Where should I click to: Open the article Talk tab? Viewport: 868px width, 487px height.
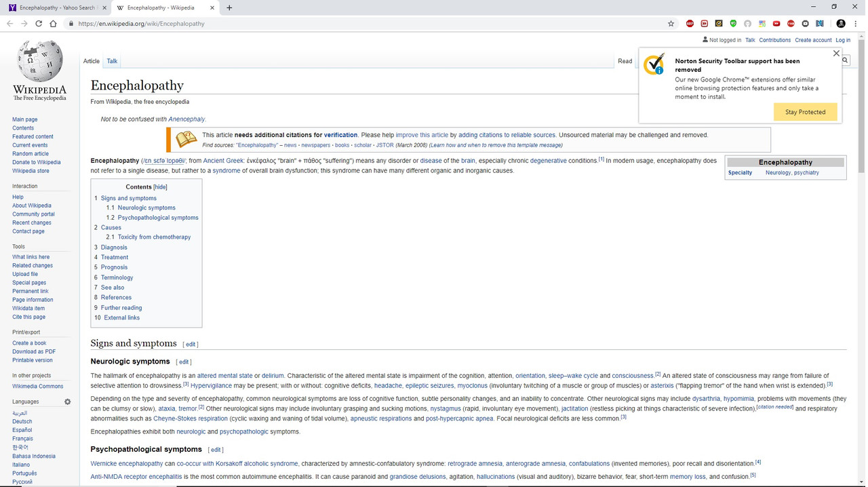(x=112, y=61)
